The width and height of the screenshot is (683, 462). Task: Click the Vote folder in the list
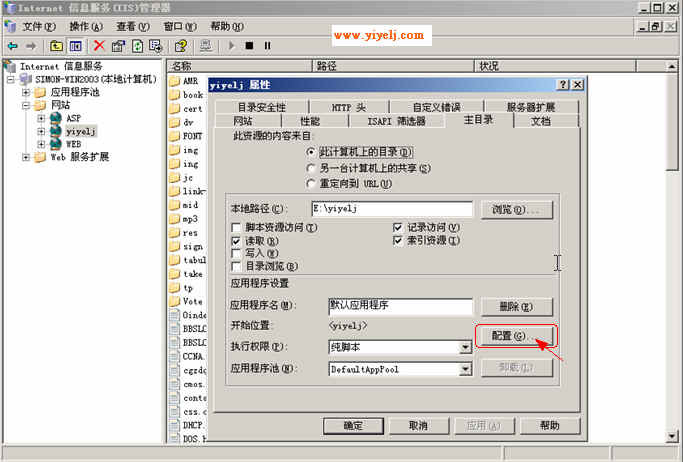(x=192, y=301)
